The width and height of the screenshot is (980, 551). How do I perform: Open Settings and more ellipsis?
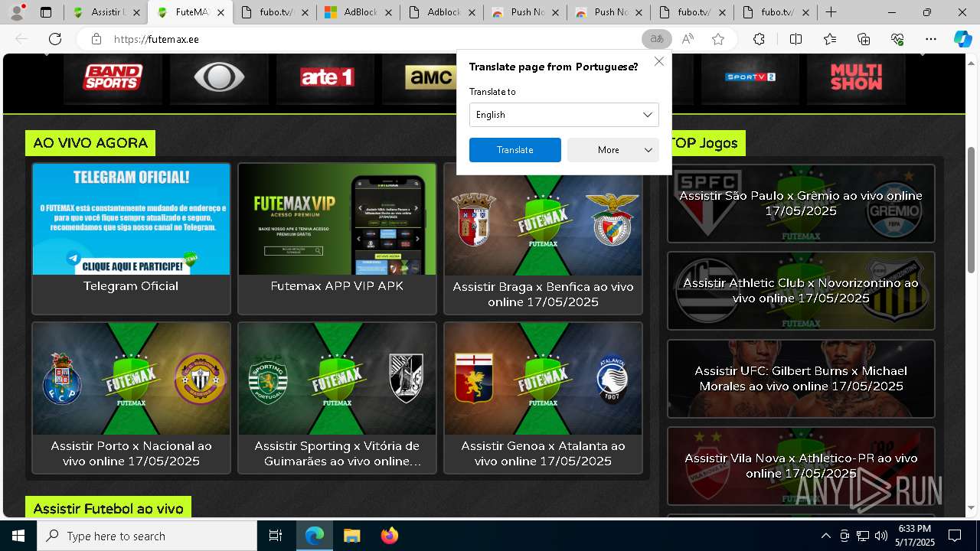931,39
